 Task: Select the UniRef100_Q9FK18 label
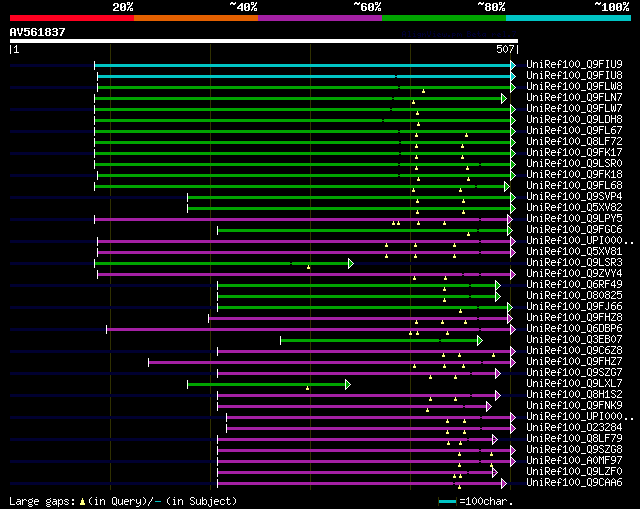(x=574, y=175)
